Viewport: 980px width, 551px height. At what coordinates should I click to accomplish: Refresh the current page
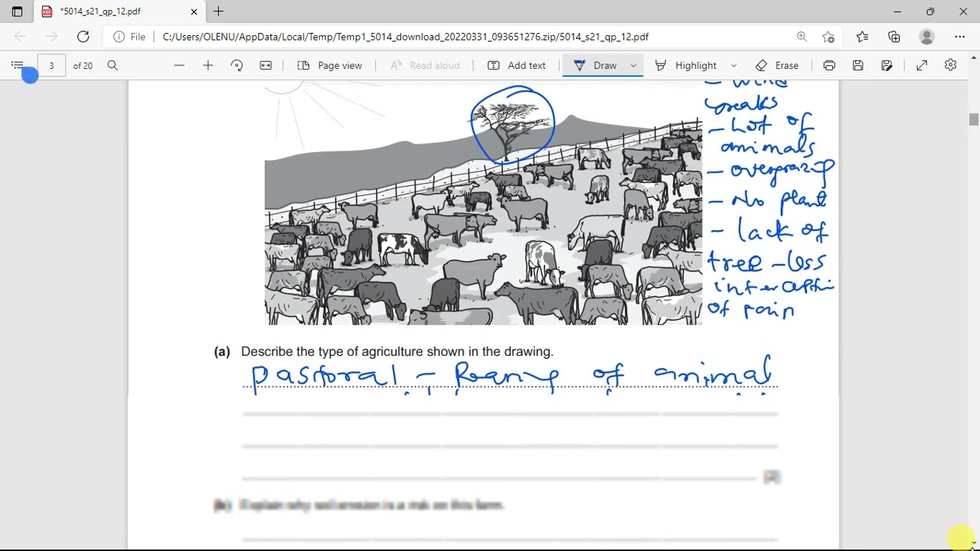83,37
